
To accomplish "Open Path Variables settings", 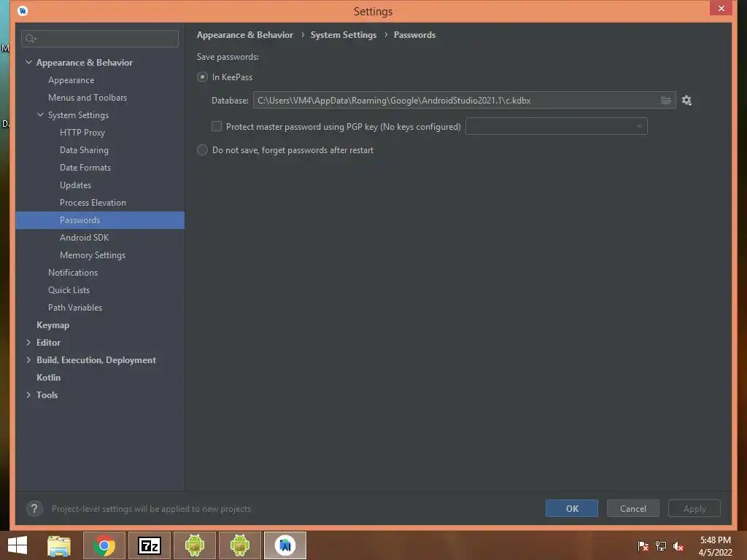I will [75, 308].
